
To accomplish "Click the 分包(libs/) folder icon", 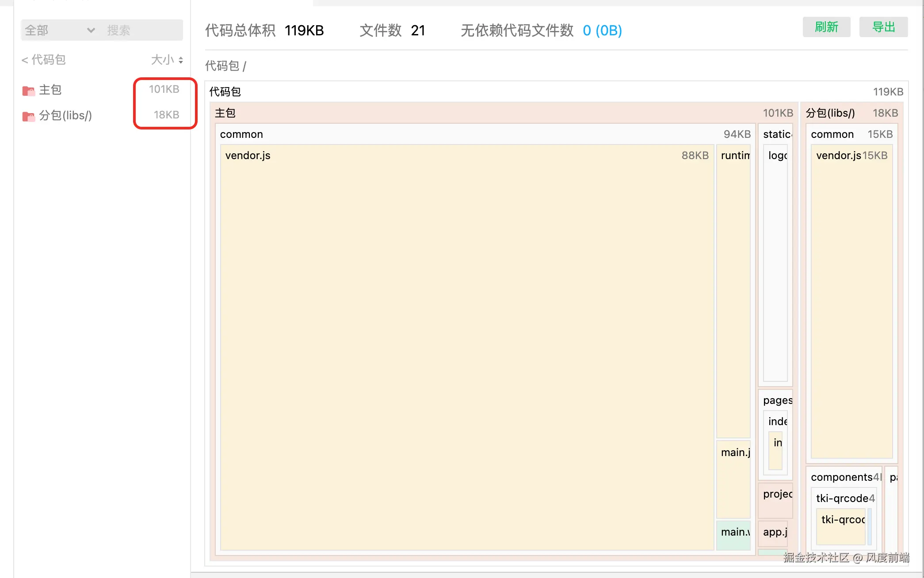I will pos(28,116).
